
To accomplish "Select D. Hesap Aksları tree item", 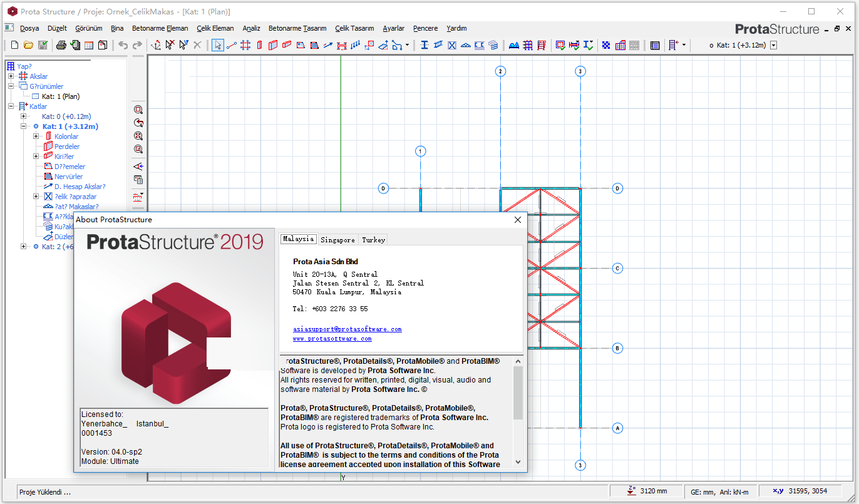I will click(80, 187).
